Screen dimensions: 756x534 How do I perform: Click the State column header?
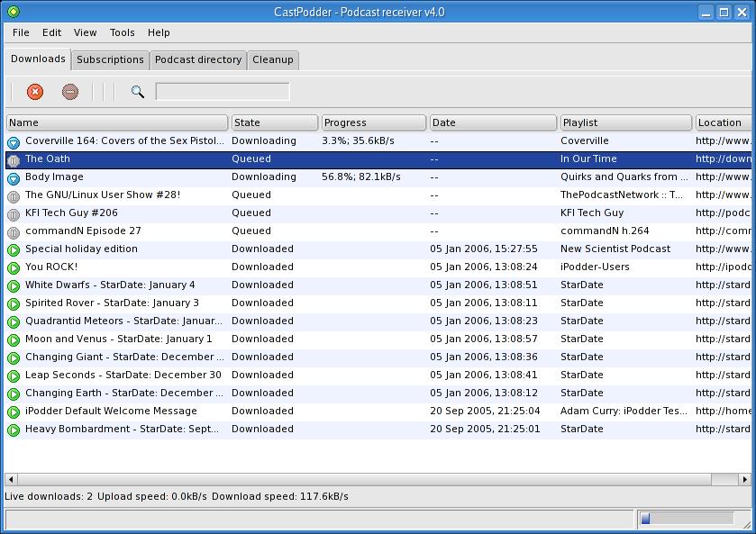point(274,122)
